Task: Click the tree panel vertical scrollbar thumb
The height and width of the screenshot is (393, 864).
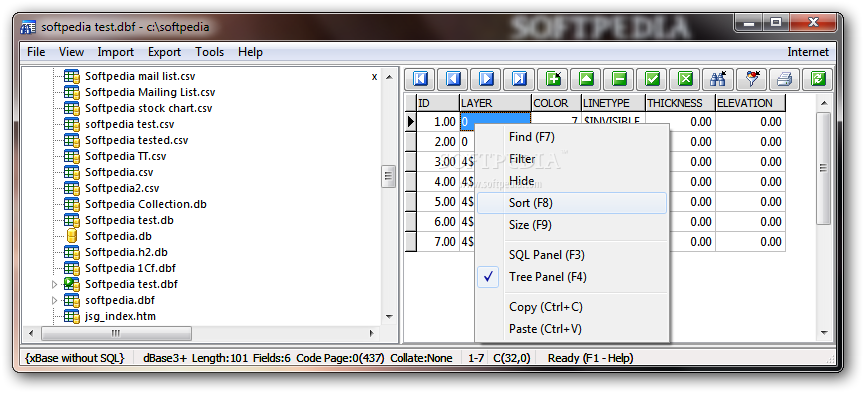Action: (x=389, y=176)
